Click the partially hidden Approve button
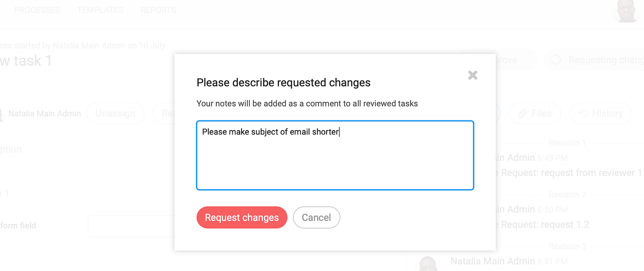 [511, 60]
